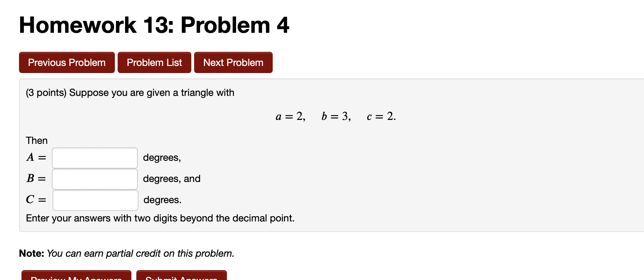Preview answers before submitting
The width and height of the screenshot is (644, 280).
(x=77, y=277)
